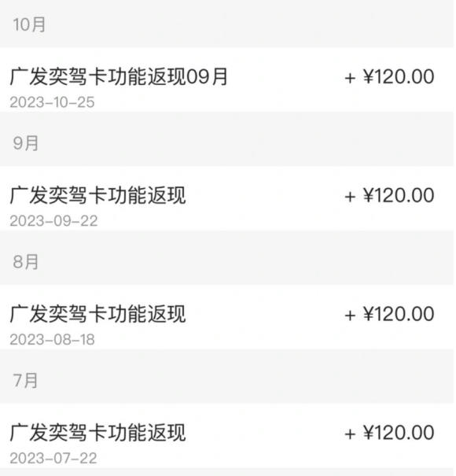
Task: Tap the ¥120.00 amount for August cashback
Action: [x=399, y=314]
